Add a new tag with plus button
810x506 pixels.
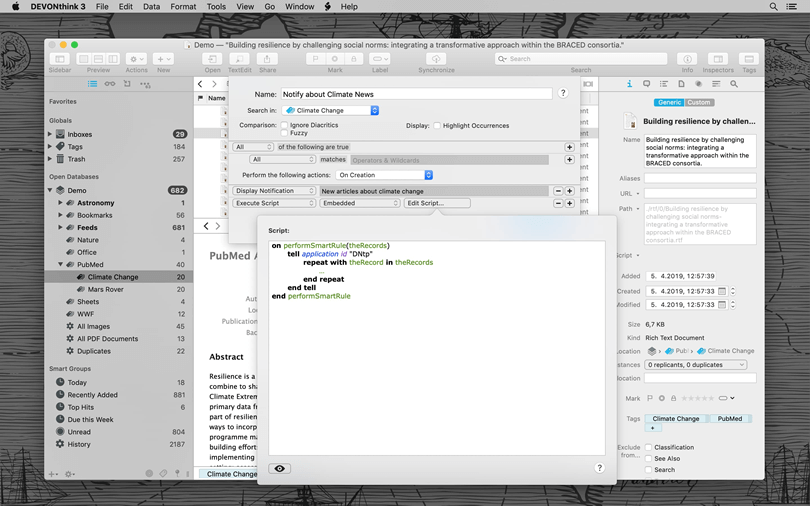click(652, 428)
